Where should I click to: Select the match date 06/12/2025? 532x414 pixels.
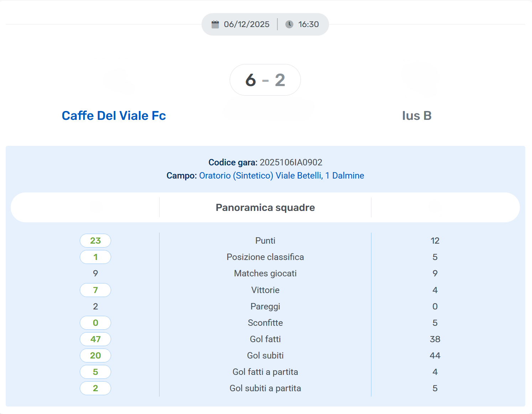pos(246,24)
